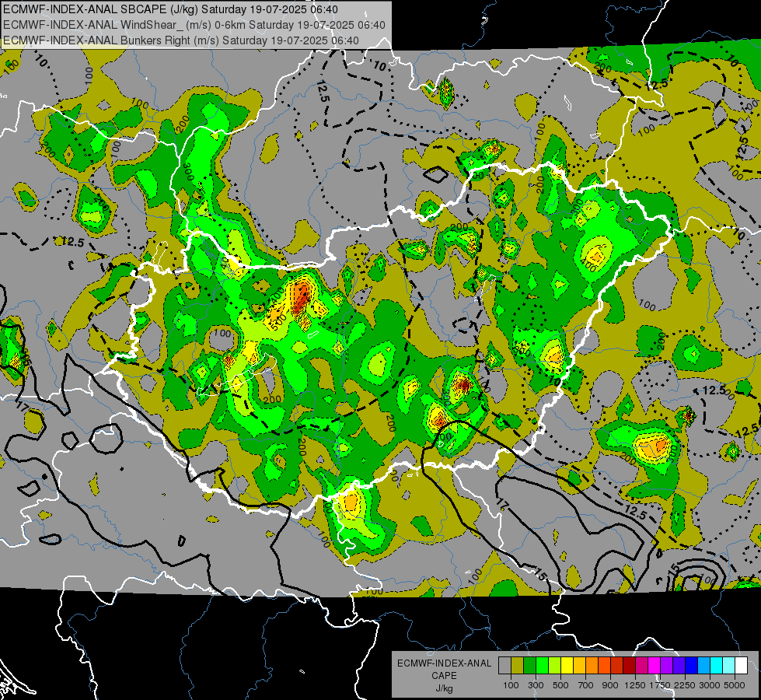Click the legend value 5000
This screenshot has width=761, height=700.
click(735, 685)
